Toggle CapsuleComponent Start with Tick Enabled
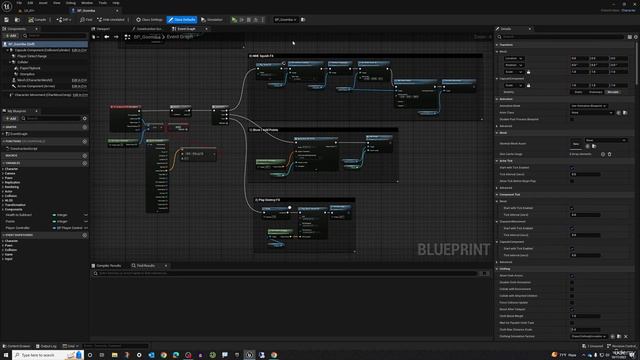640x360 pixels. tap(572, 248)
